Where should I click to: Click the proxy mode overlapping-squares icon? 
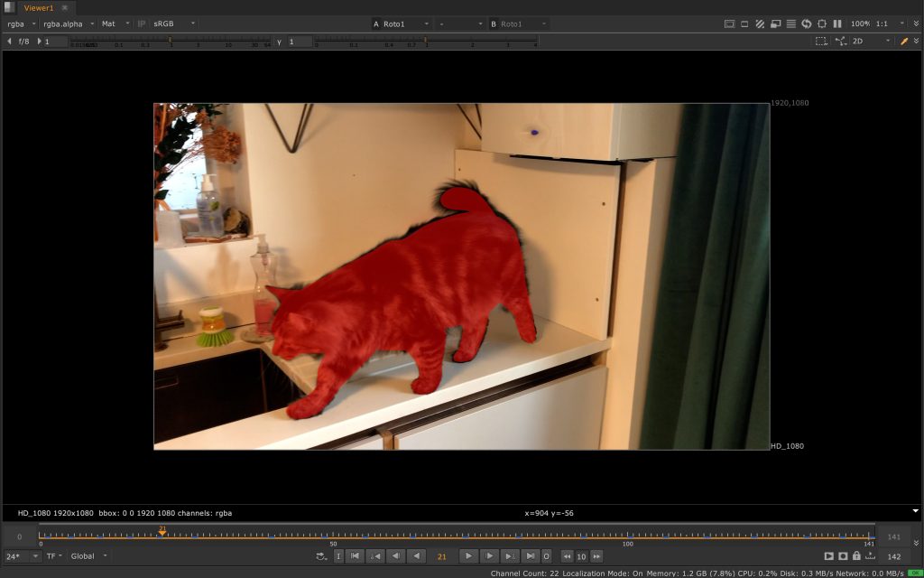coord(775,23)
